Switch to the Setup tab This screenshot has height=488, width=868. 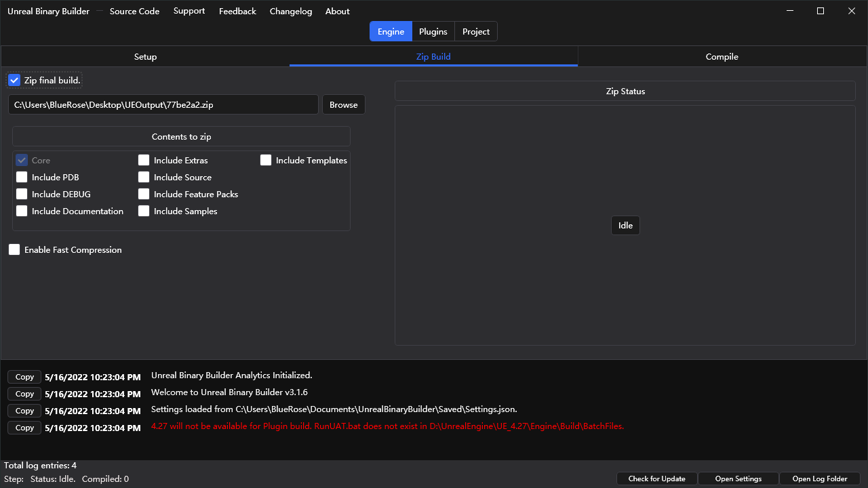click(145, 57)
